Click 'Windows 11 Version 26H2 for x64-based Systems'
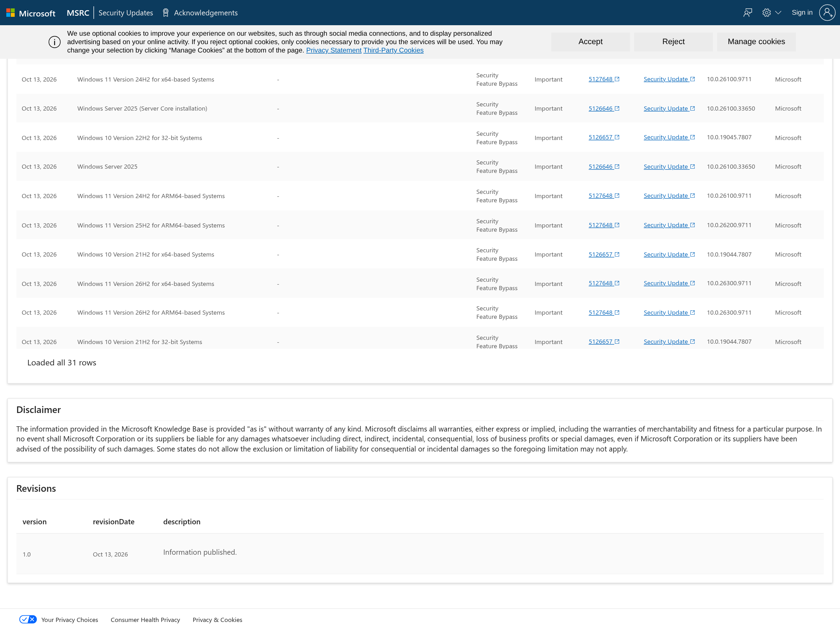The image size is (840, 630). [146, 283]
